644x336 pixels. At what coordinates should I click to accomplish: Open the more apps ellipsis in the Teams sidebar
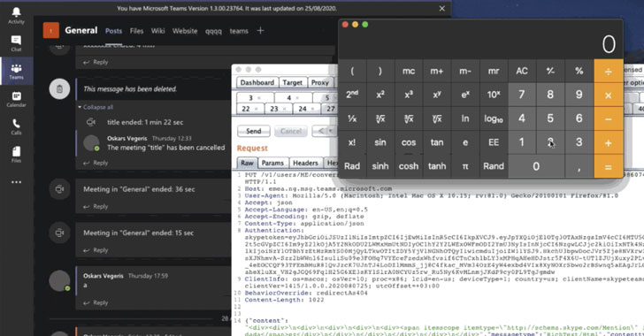(x=16, y=182)
